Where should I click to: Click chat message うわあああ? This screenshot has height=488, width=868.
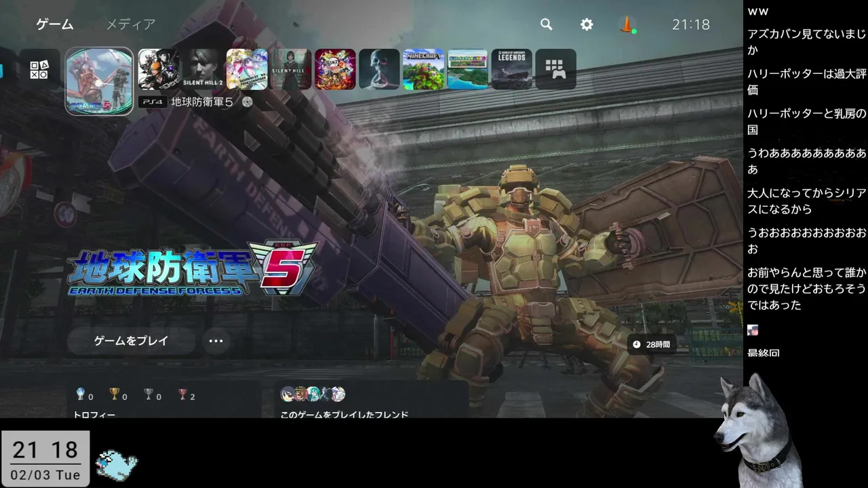pos(807,161)
